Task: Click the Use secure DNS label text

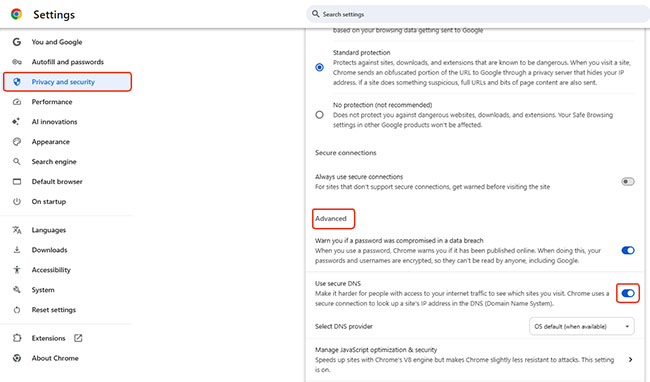Action: tap(338, 283)
